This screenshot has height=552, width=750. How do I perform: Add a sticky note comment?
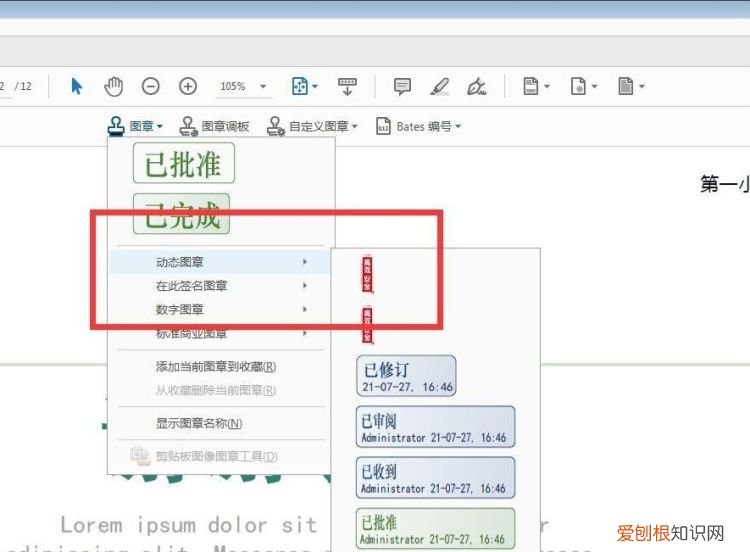point(402,87)
